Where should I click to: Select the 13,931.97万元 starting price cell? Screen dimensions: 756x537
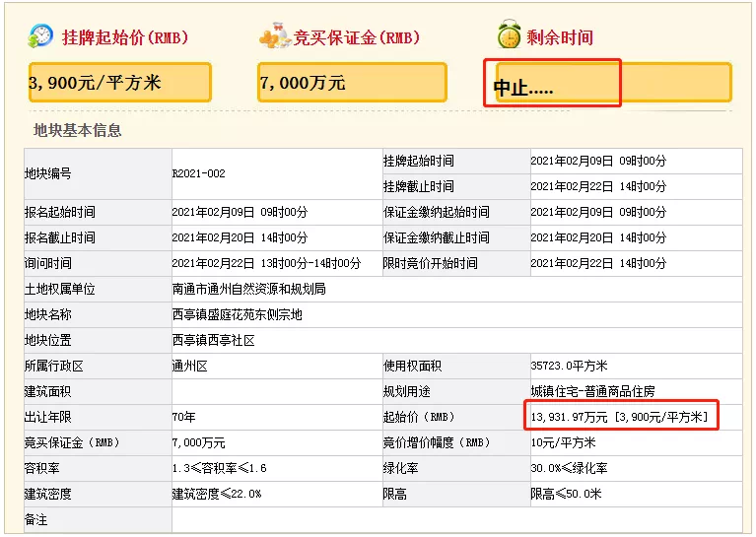(x=636, y=417)
